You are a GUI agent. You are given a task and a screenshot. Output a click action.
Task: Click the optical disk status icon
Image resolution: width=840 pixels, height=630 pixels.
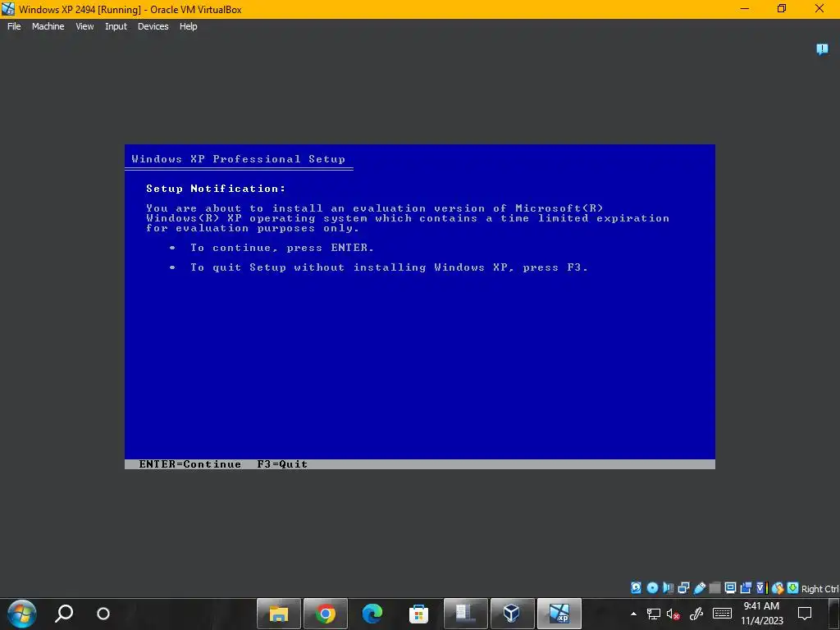click(652, 587)
